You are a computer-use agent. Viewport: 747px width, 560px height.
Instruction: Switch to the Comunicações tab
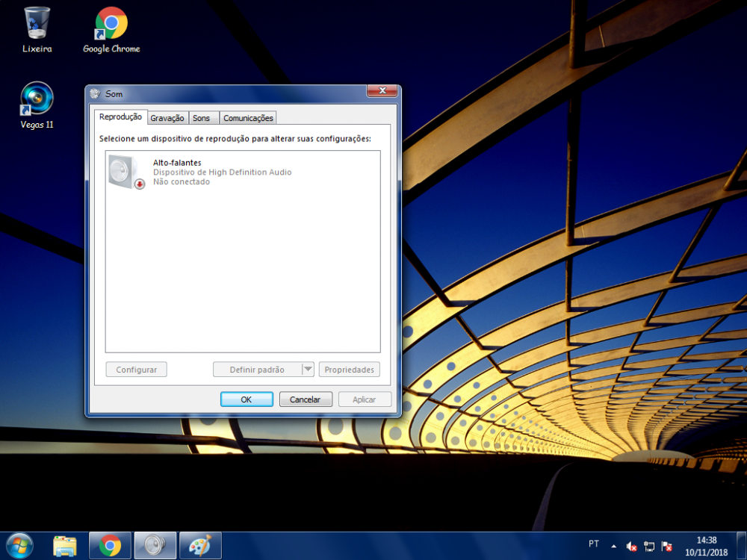[x=248, y=118]
